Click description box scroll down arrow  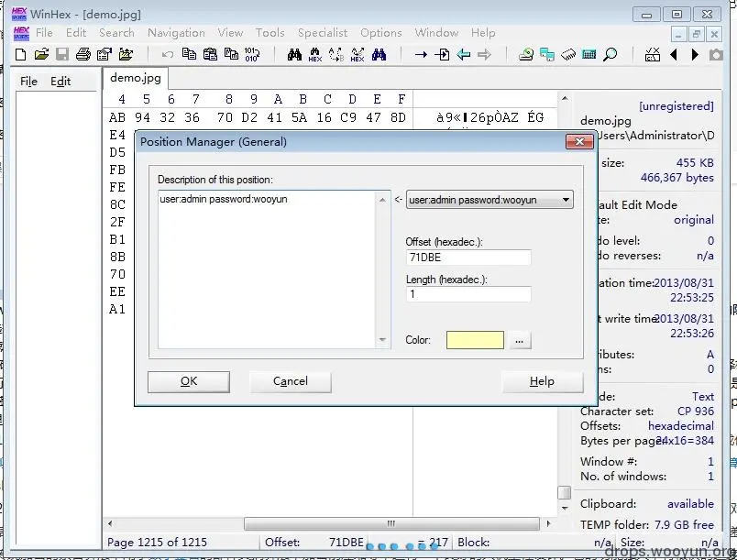[x=382, y=340]
